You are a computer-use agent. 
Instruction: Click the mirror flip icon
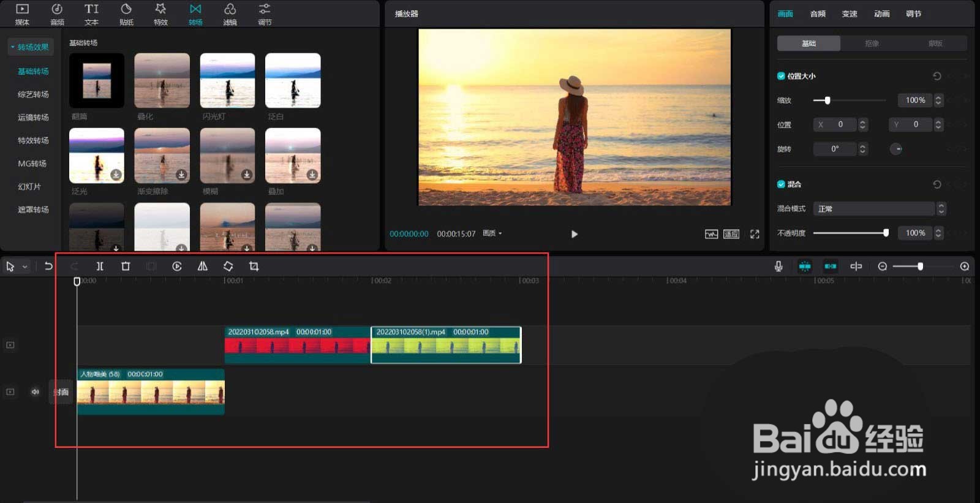[203, 266]
